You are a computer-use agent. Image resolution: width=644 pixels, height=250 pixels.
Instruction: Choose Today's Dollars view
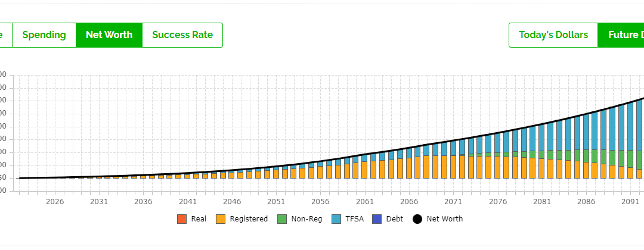553,35
